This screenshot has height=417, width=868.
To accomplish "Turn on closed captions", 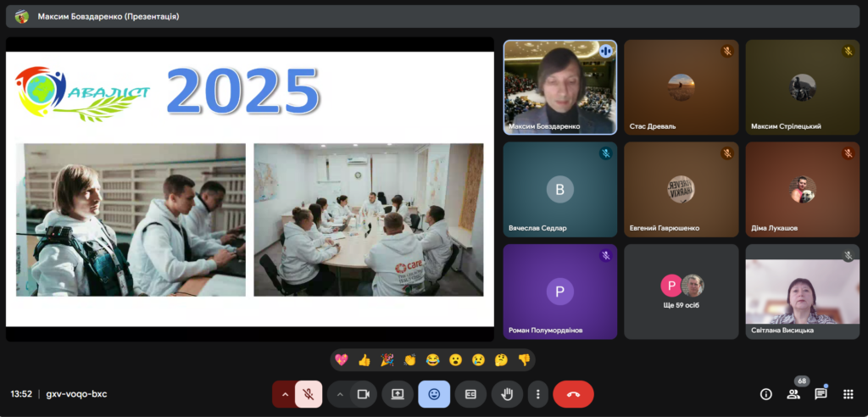I will click(470, 394).
